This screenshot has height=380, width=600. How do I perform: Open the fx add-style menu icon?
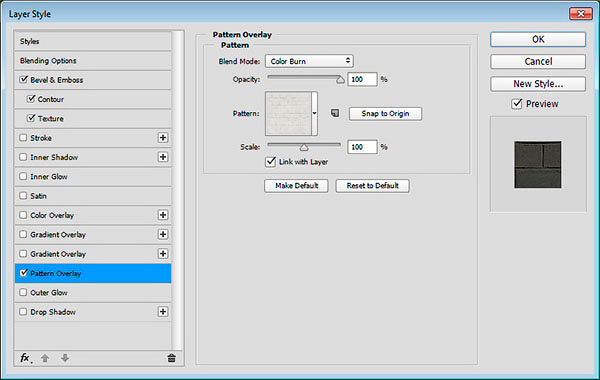coord(26,358)
